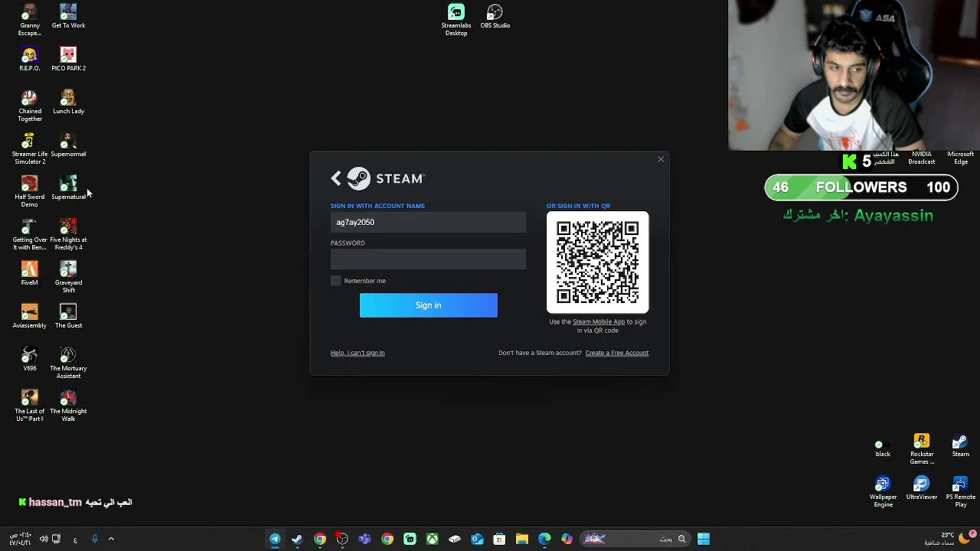
Task: Go back using the Steam dialog arrow
Action: [x=336, y=178]
